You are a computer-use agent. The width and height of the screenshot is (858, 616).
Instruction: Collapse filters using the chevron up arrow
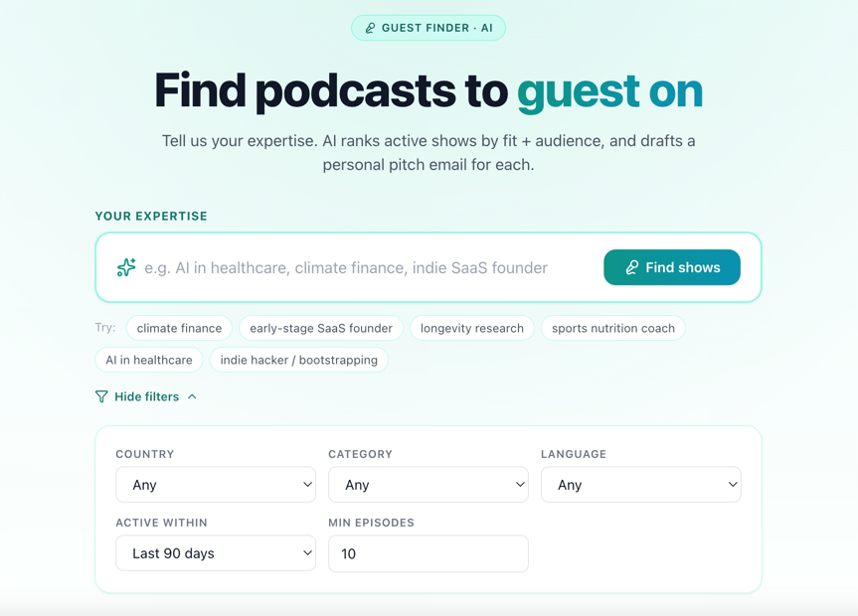pos(192,396)
